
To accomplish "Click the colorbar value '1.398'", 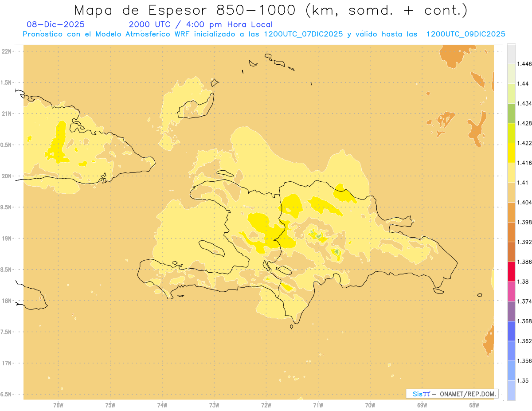I will pyautogui.click(x=524, y=222).
